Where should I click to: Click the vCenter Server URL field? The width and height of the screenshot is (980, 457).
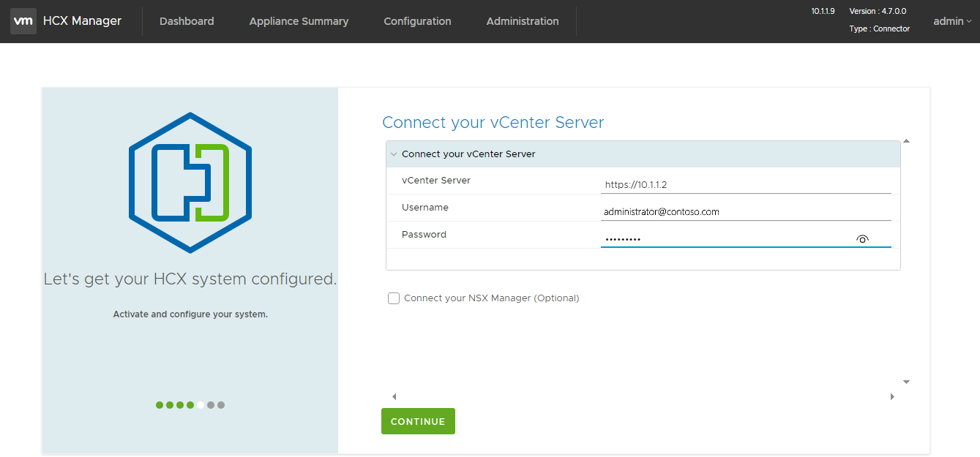coord(746,184)
